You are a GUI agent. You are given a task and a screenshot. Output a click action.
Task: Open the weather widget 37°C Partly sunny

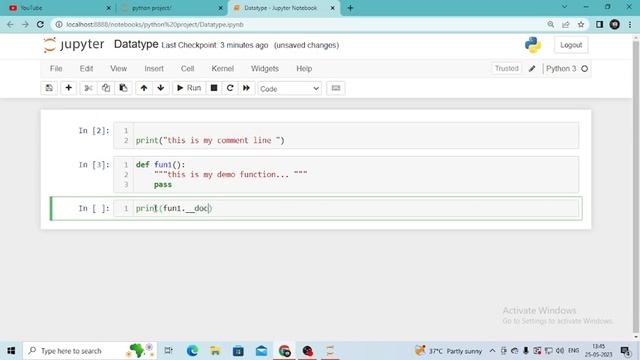[x=449, y=351]
